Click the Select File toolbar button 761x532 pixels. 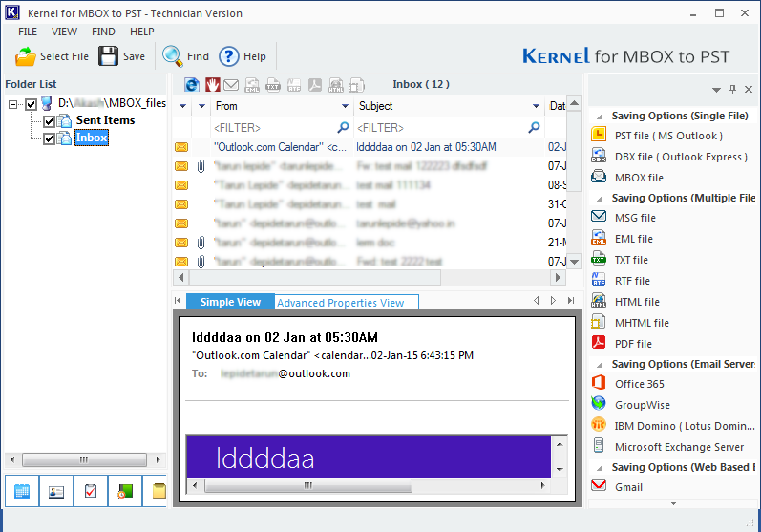[x=52, y=56]
